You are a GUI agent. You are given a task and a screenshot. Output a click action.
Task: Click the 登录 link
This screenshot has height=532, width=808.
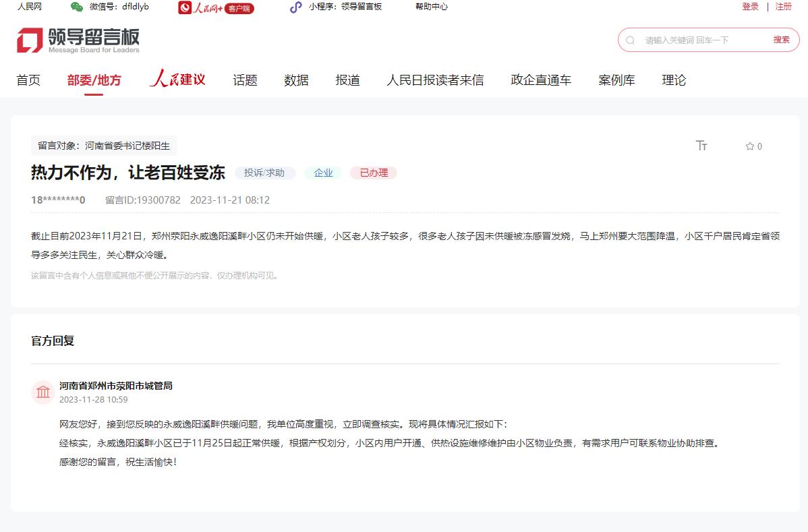click(x=750, y=7)
